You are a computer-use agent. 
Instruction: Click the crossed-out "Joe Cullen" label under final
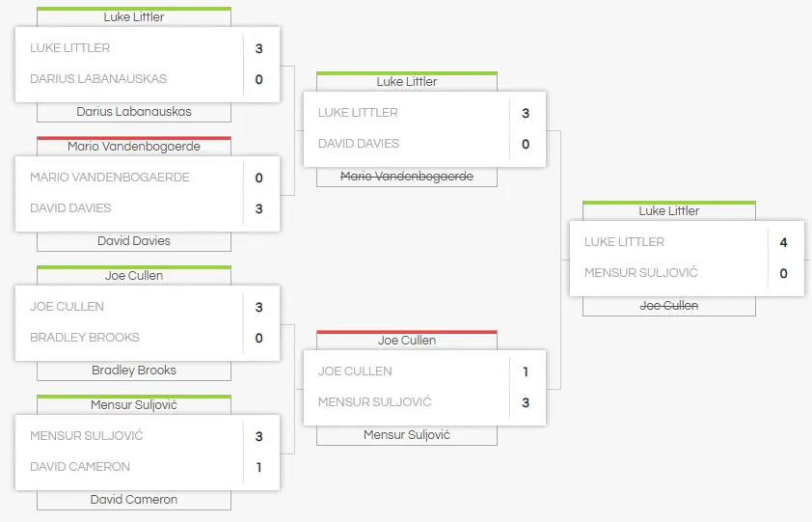(x=669, y=306)
